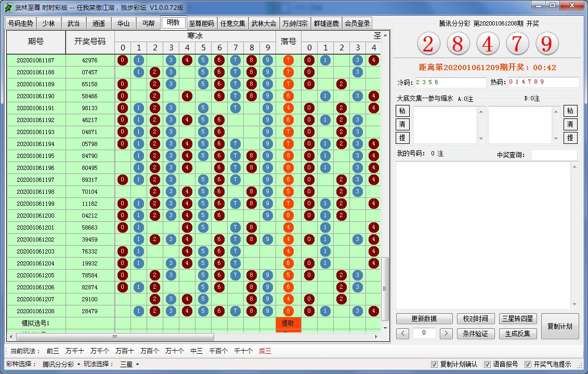Click the previous arrow button beside counter
This screenshot has height=374, width=588.
[402, 333]
